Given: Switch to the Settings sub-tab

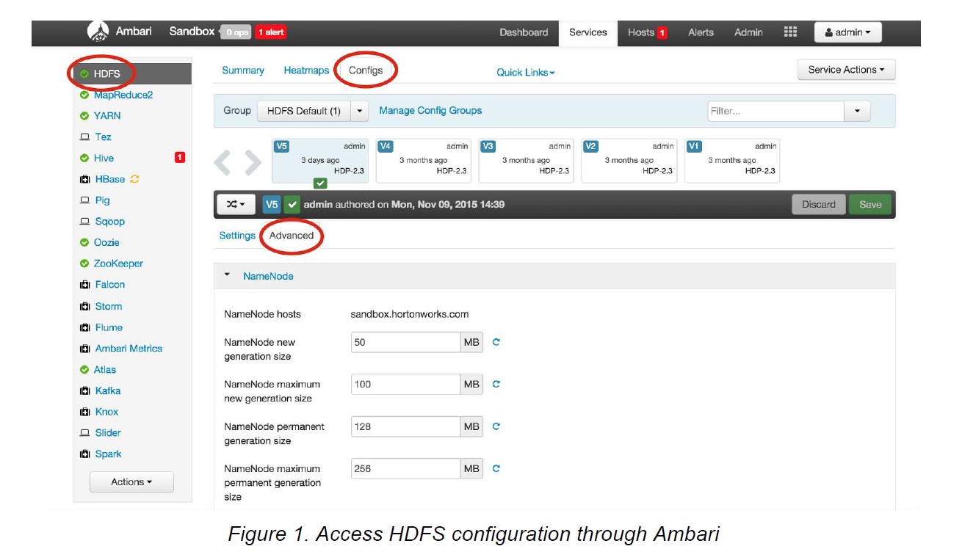Looking at the screenshot, I should coord(237,236).
